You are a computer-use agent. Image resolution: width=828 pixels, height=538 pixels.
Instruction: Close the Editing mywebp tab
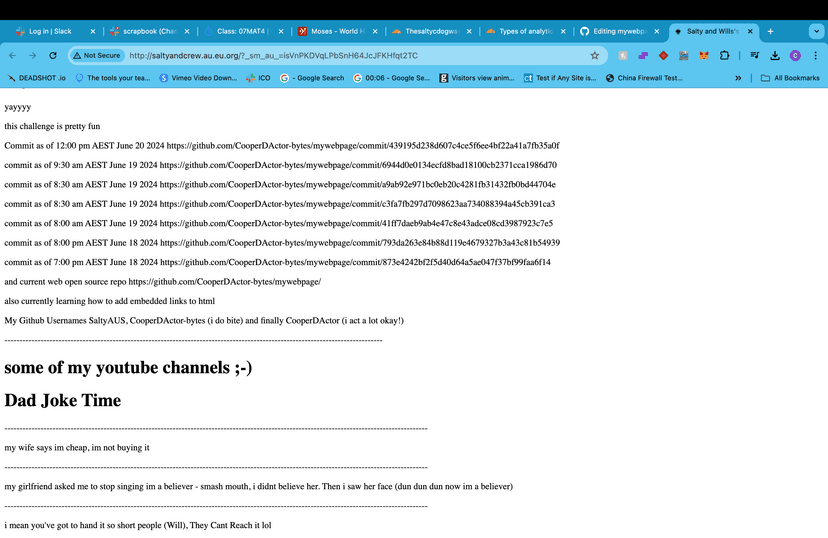(656, 31)
